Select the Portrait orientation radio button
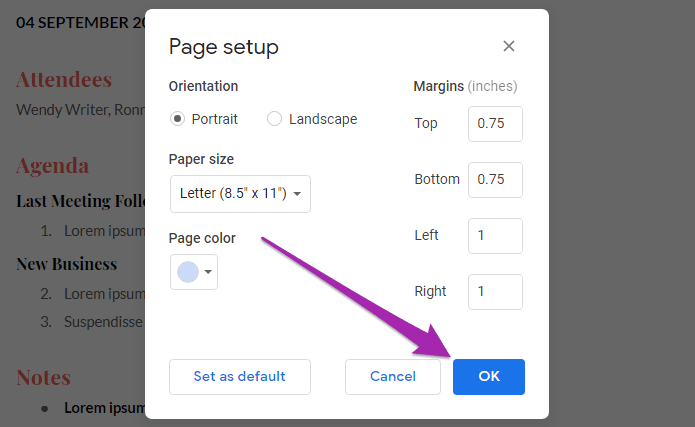The width and height of the screenshot is (695, 427). click(177, 119)
